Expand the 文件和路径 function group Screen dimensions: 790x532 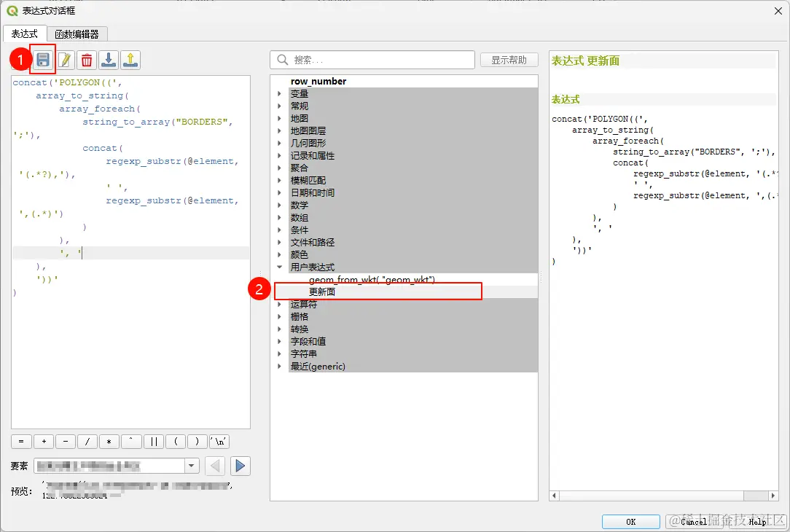point(280,243)
